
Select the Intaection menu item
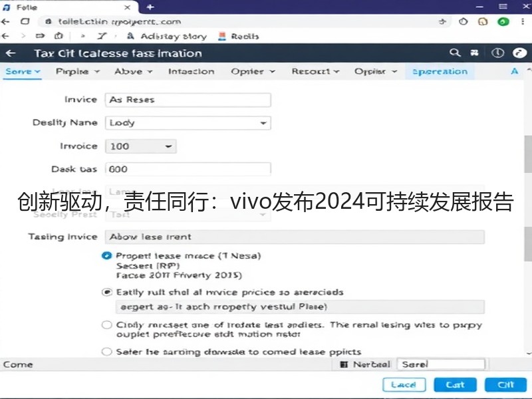192,71
